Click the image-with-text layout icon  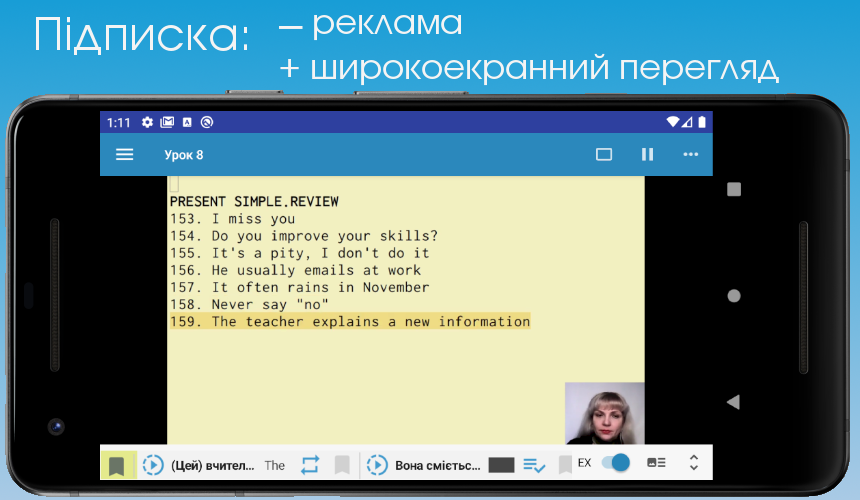656,463
